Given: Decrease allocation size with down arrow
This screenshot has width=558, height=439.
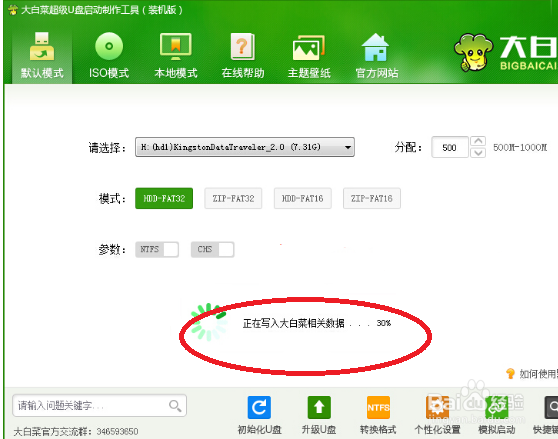Looking at the screenshot, I should 478,153.
